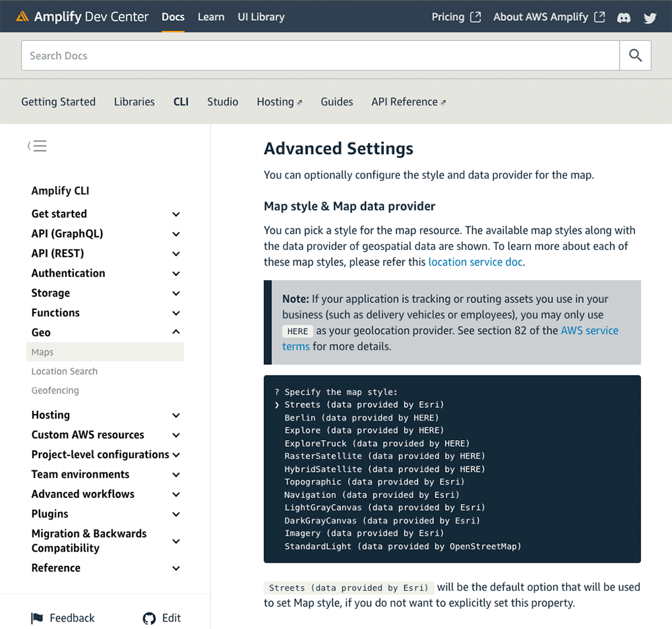Expand Project-level configurations section
This screenshot has height=629, width=672.
(175, 454)
